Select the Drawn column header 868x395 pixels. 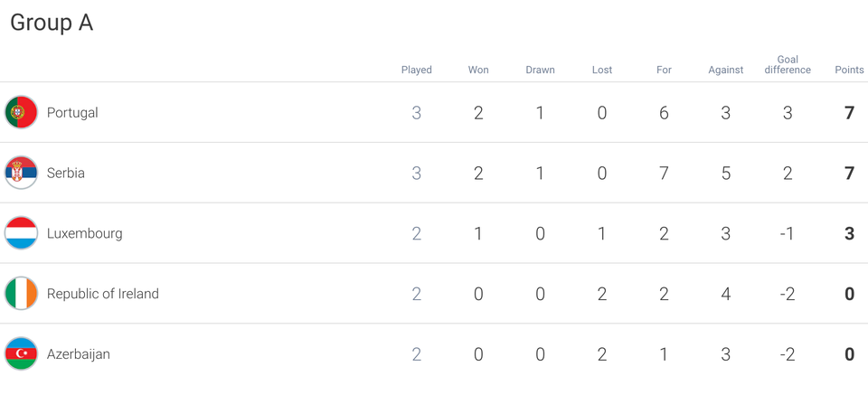pos(541,70)
